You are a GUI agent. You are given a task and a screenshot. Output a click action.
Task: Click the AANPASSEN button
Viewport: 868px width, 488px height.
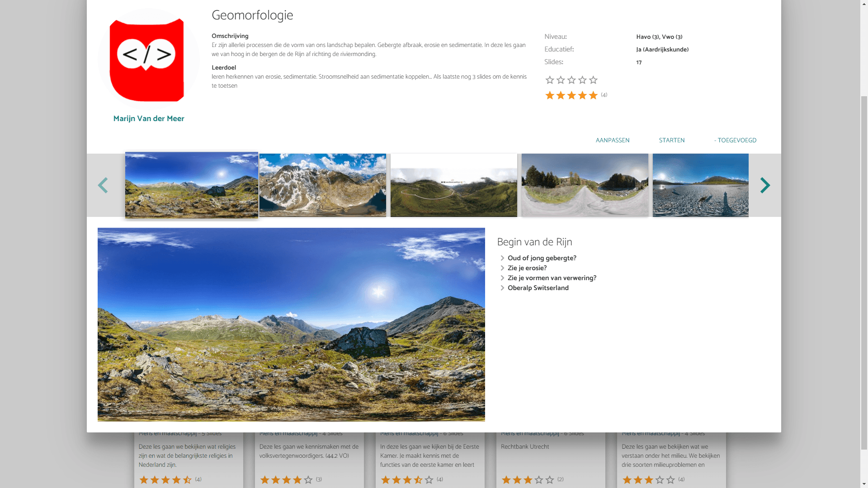pyautogui.click(x=612, y=141)
